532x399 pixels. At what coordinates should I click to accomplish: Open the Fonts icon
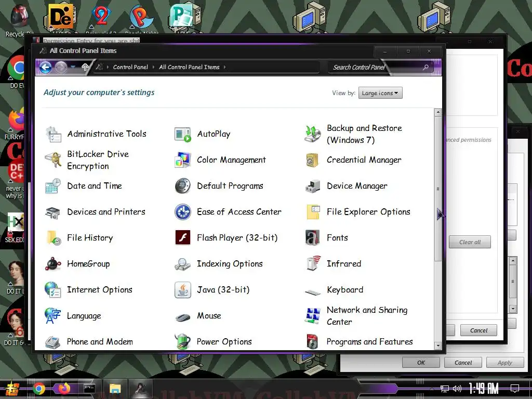312,238
